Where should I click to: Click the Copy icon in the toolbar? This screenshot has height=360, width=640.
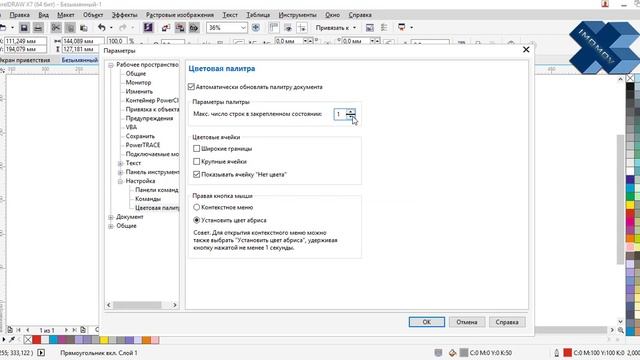(x=70, y=28)
